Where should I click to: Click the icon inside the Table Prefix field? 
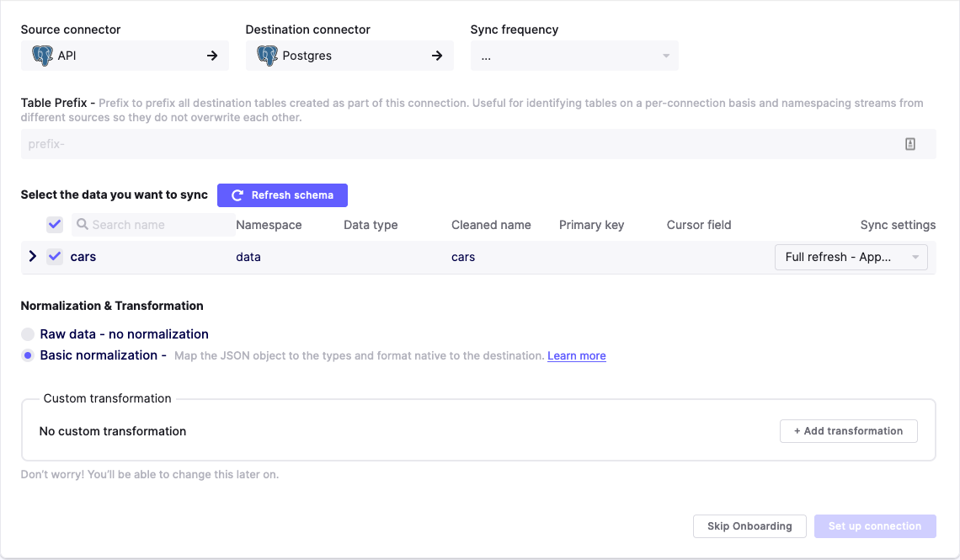(910, 144)
